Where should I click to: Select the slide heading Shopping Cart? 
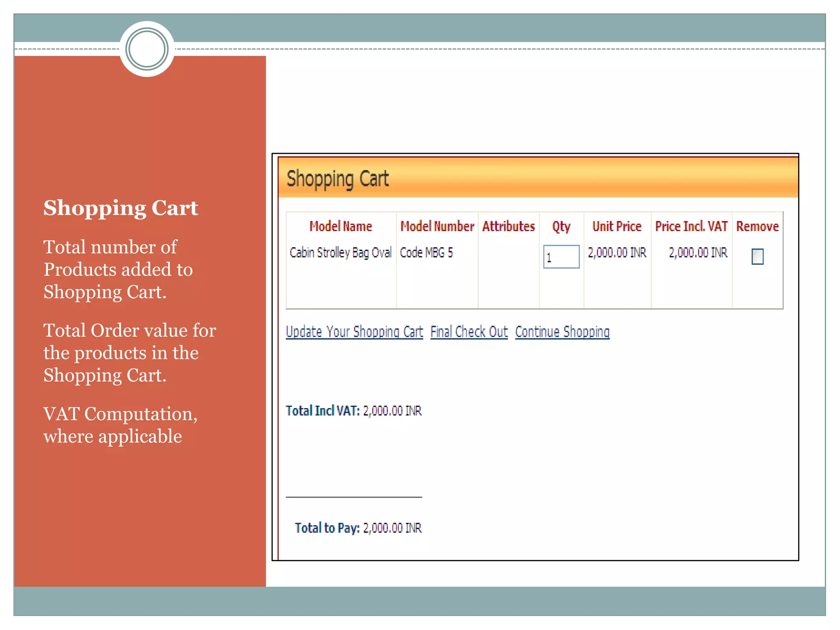[121, 208]
